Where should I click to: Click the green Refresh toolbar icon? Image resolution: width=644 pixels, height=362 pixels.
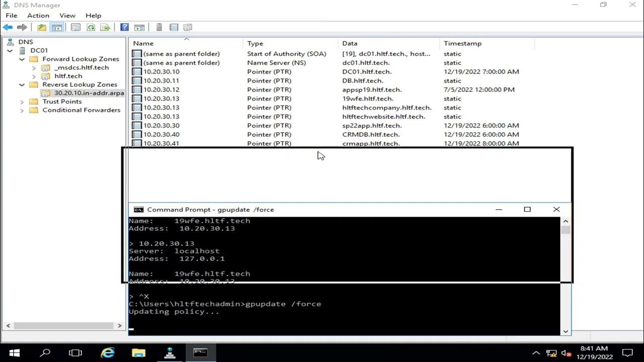pos(91,27)
